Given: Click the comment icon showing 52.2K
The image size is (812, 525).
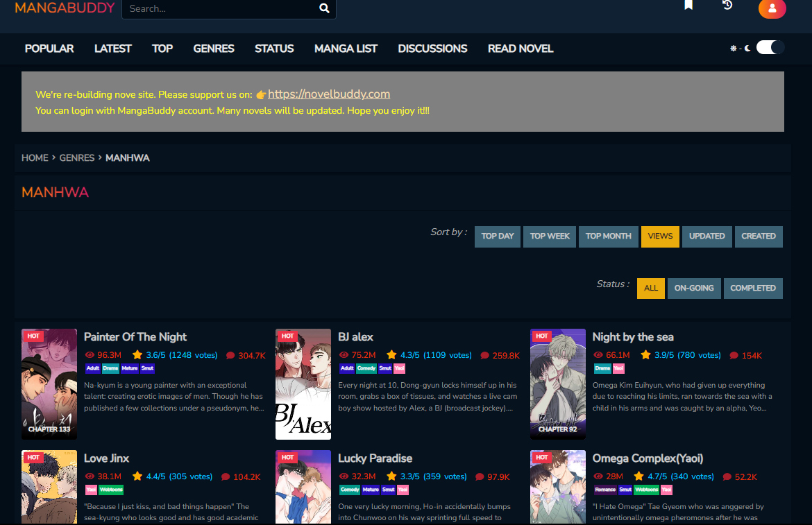Looking at the screenshot, I should [727, 477].
